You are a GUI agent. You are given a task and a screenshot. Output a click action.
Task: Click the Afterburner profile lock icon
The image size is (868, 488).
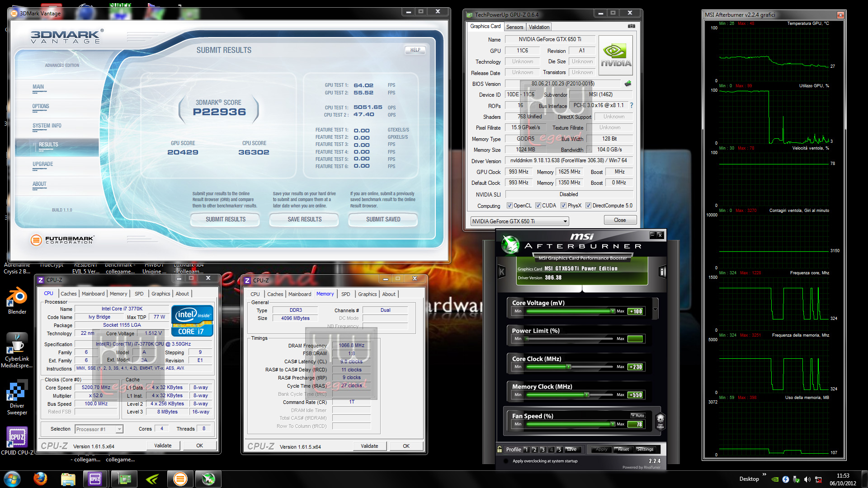[500, 449]
